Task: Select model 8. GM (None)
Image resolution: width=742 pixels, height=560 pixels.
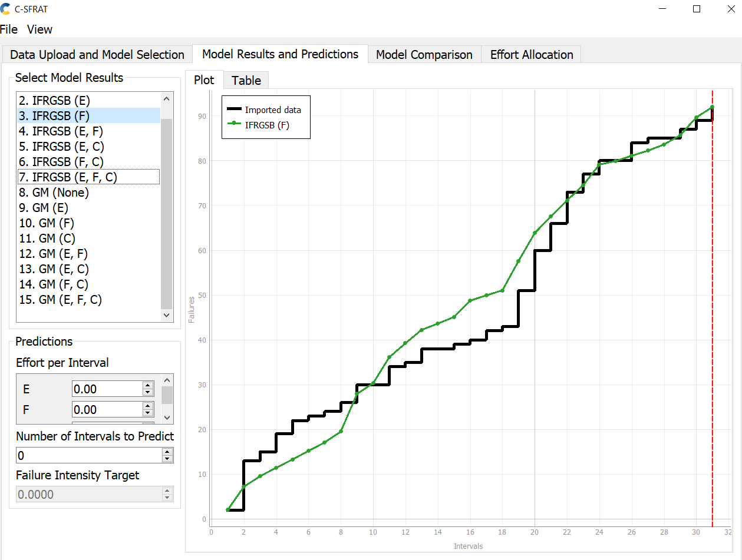Action: pos(88,192)
